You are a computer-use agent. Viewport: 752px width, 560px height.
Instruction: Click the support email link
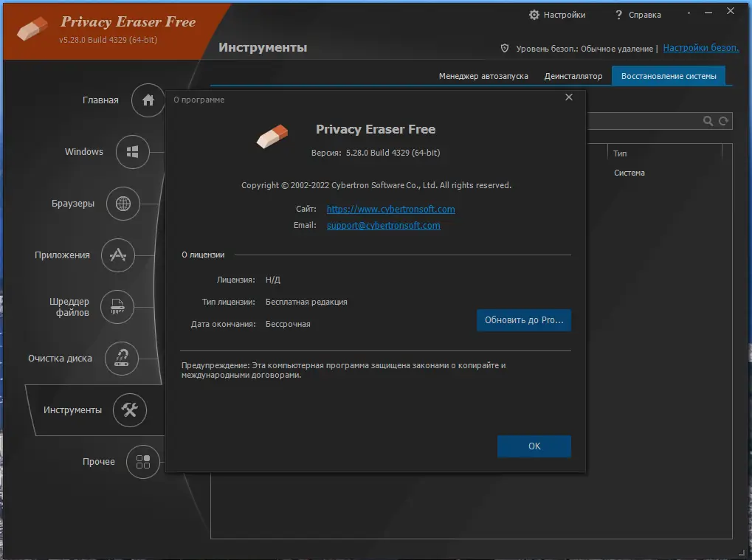(x=383, y=225)
